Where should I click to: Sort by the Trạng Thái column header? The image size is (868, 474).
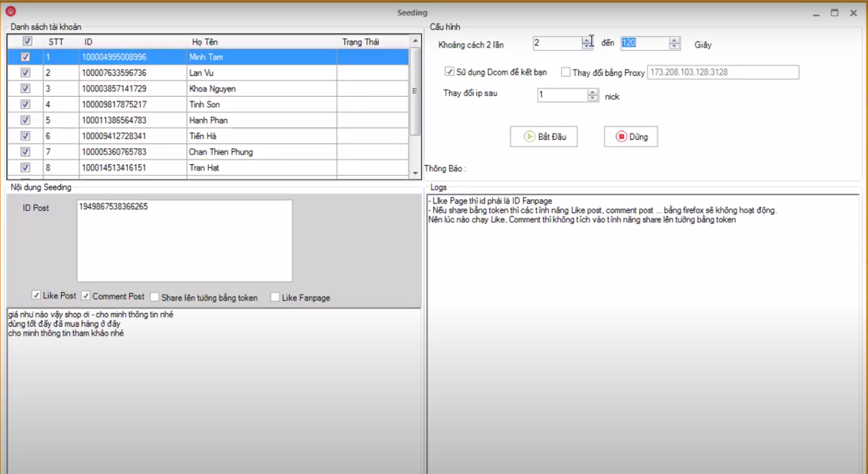(x=373, y=42)
